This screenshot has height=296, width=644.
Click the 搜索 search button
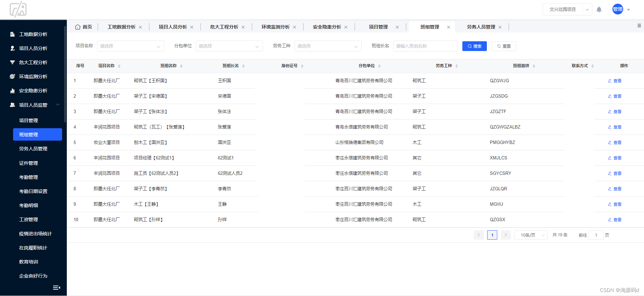pos(474,46)
